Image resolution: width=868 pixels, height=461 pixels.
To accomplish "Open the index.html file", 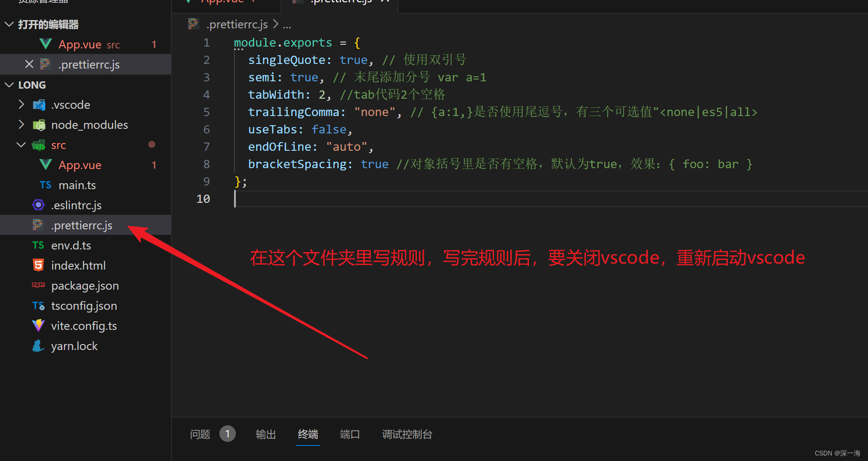I will click(x=78, y=265).
